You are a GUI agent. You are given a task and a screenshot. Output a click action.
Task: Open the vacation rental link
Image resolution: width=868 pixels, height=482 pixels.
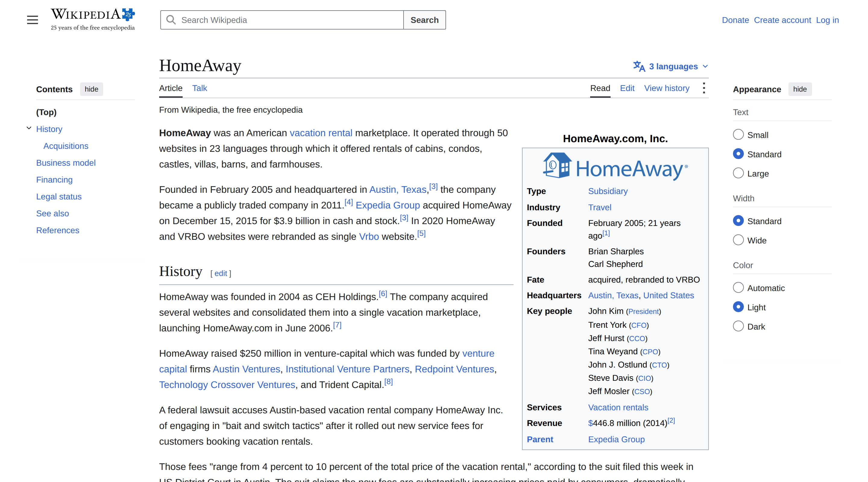click(321, 133)
